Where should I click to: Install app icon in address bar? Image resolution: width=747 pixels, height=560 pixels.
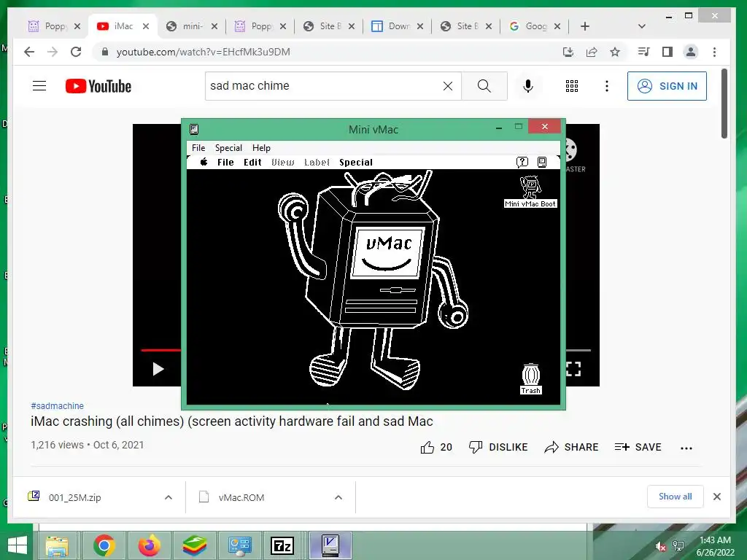(x=568, y=52)
